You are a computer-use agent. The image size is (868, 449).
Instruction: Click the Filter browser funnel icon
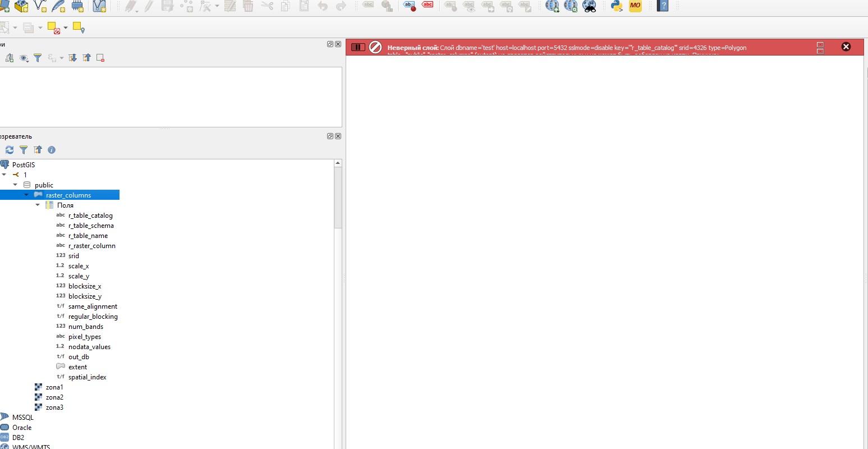24,150
